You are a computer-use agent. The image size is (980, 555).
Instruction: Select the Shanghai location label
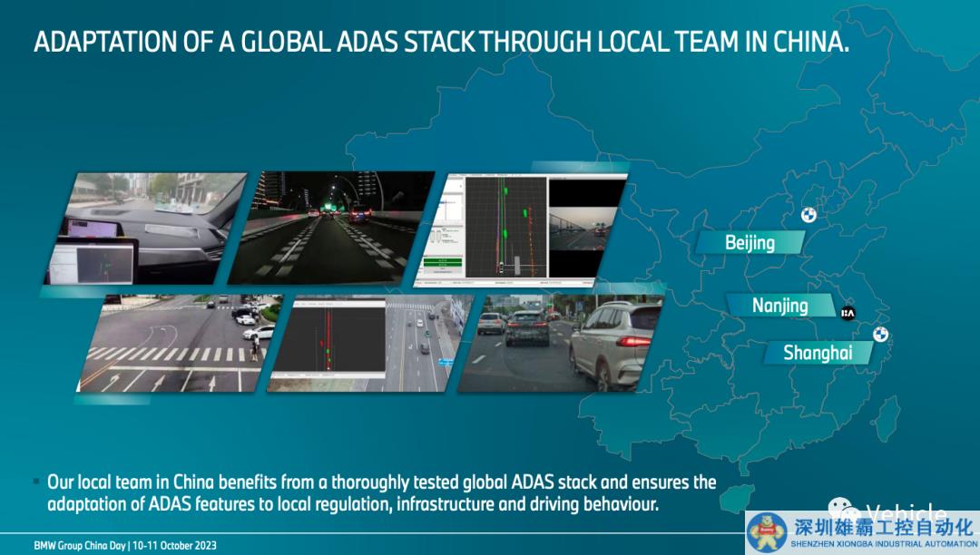817,353
